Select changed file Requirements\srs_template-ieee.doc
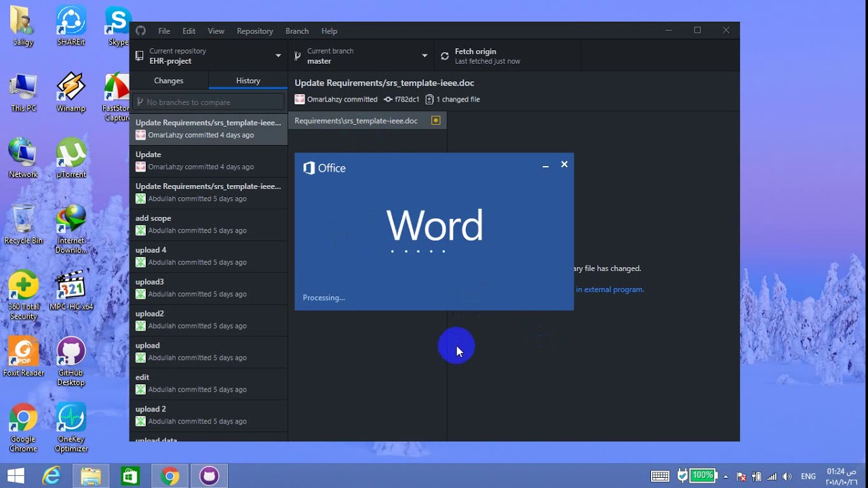Screen dimensions: 868x488 368,121
